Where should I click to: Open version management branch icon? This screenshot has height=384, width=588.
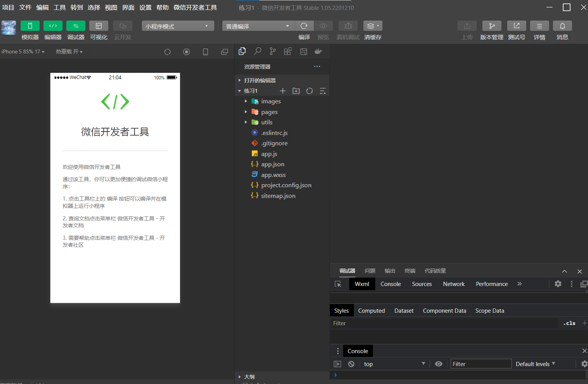point(492,26)
